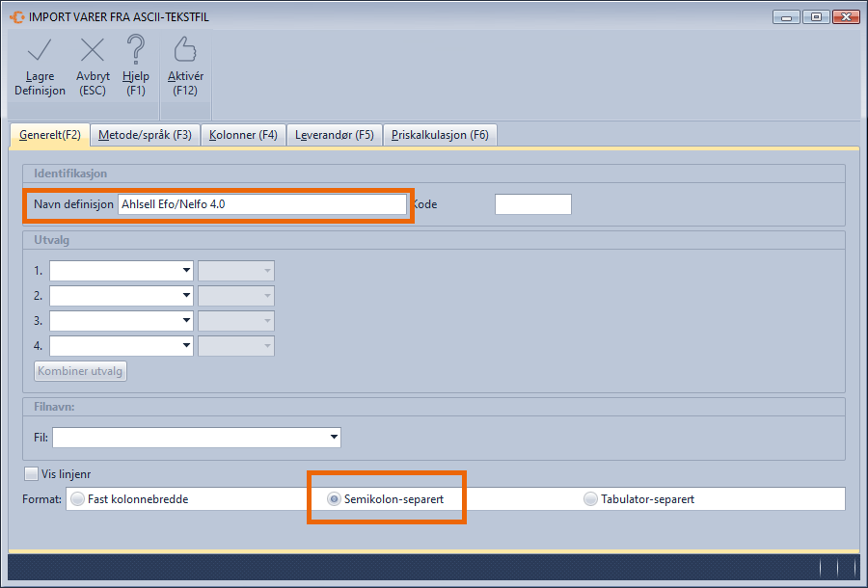The height and width of the screenshot is (588, 868).
Task: Click the Avbryt (ESC) cross icon
Action: point(93,50)
